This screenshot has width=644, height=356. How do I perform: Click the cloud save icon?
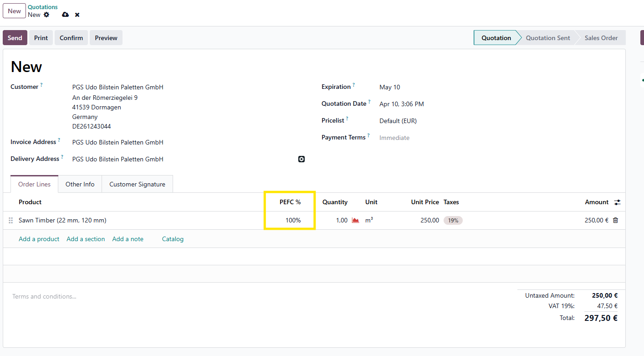click(65, 15)
